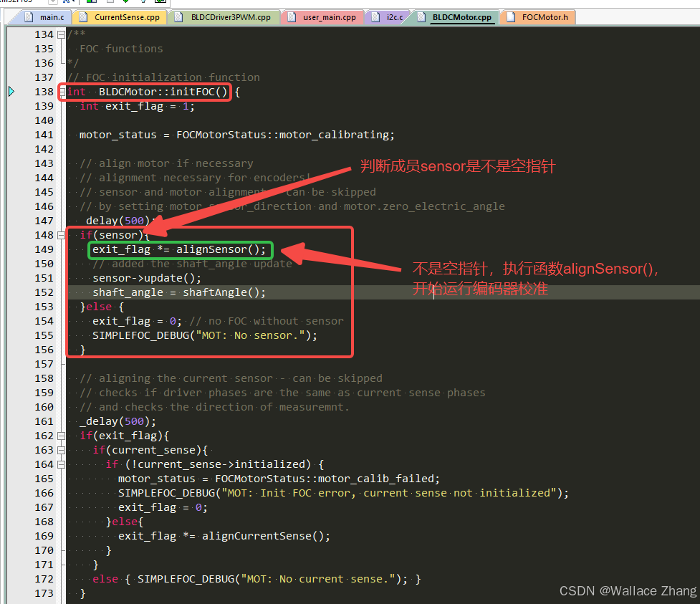This screenshot has width=700, height=604.
Task: Place cursor on 'FOC functions' comment line
Action: click(121, 49)
